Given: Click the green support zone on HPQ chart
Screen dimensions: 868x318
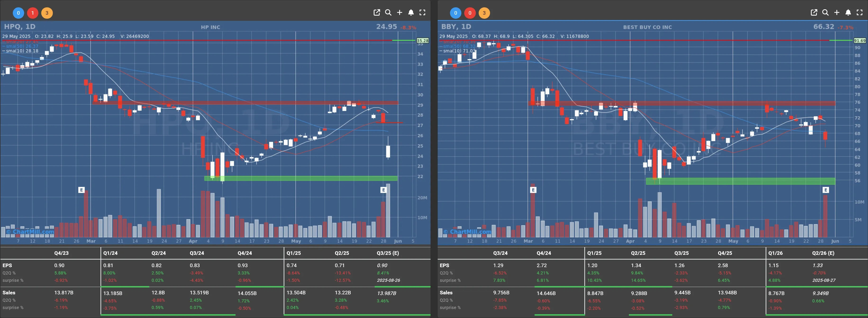Looking at the screenshot, I should [300, 178].
